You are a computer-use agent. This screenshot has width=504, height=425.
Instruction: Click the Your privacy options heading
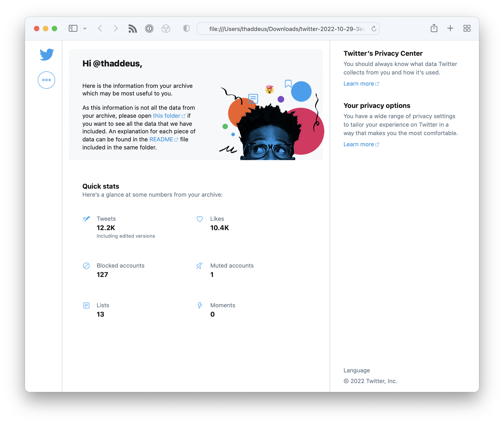click(x=377, y=105)
